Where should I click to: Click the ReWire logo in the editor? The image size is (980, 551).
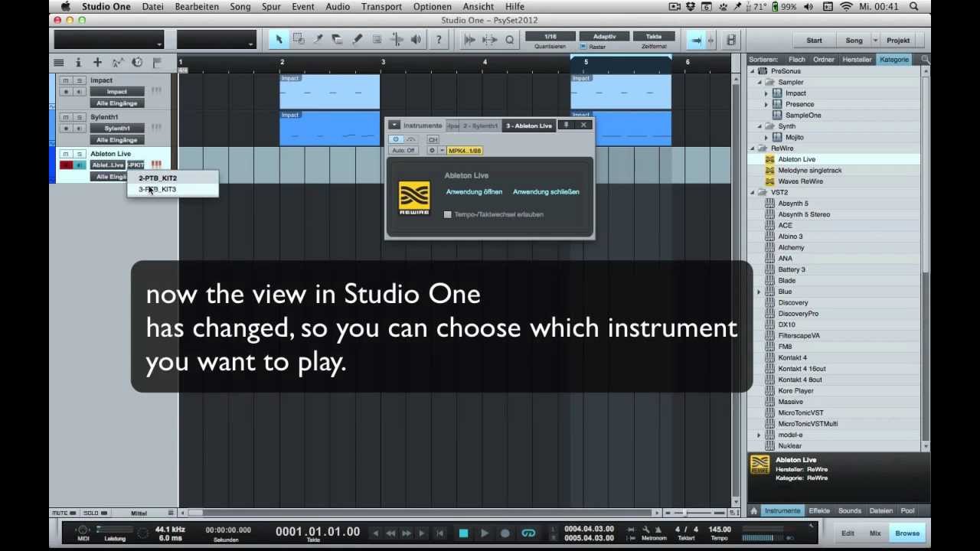(414, 198)
